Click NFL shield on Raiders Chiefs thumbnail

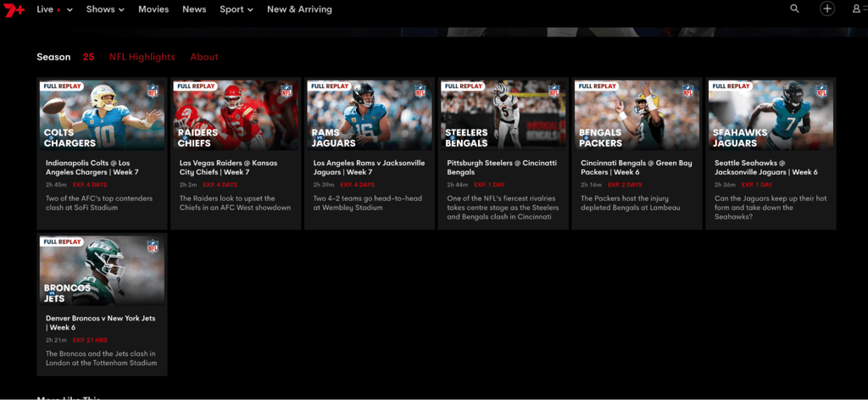[286, 92]
